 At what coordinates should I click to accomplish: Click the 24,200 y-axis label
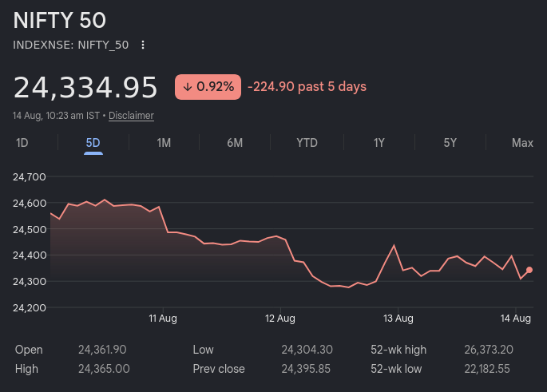(x=30, y=307)
